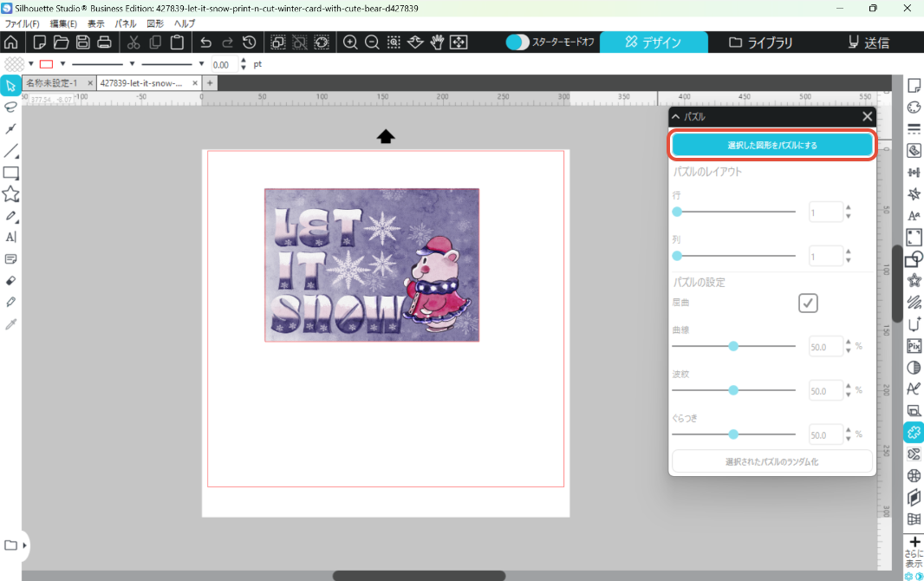Open the ヘルプ menu

click(185, 23)
